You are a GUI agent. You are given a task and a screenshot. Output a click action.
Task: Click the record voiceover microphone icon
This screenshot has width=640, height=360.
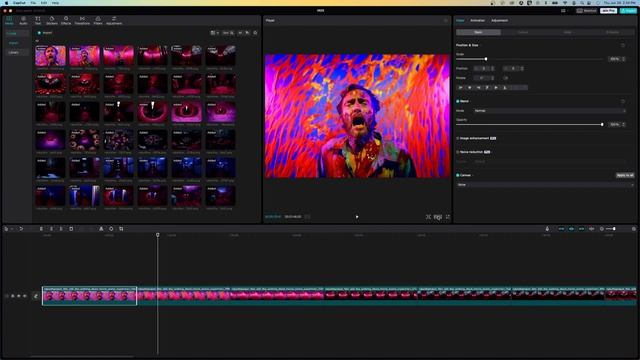(547, 229)
